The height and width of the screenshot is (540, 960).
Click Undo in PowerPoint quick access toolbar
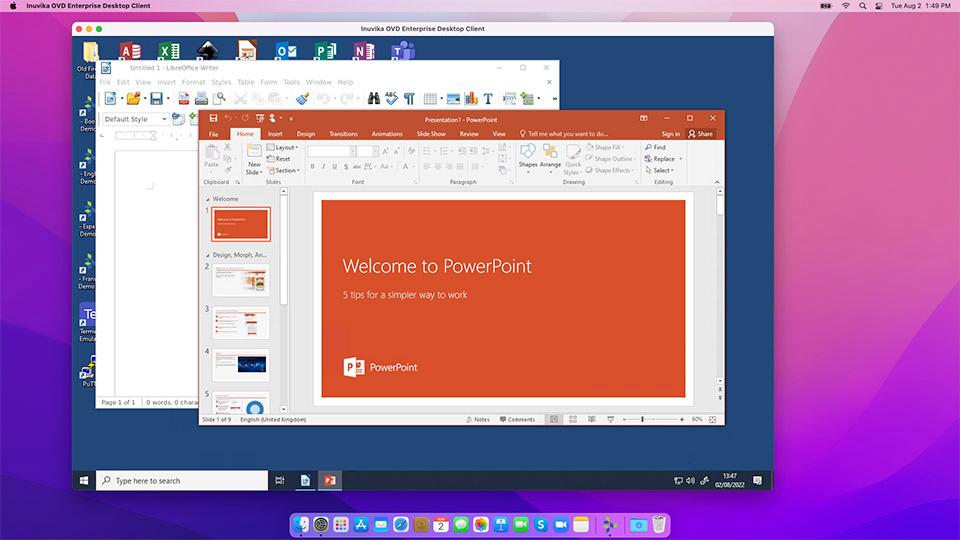[228, 118]
